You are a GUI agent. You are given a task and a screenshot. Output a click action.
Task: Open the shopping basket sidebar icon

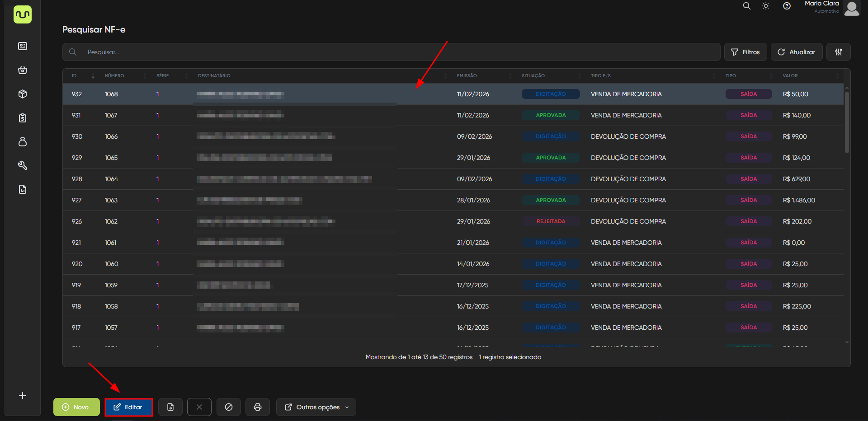pos(23,70)
